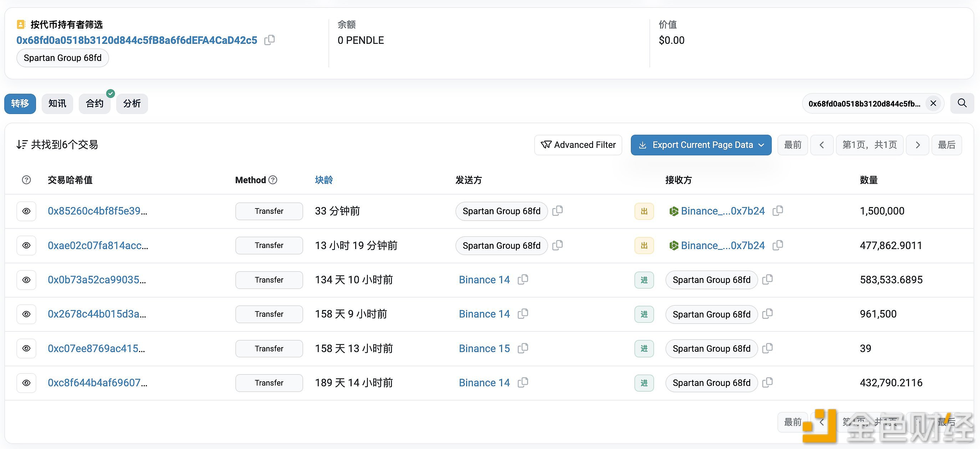Click the copy icon next to wallet address
The image size is (980, 449).
tap(269, 40)
